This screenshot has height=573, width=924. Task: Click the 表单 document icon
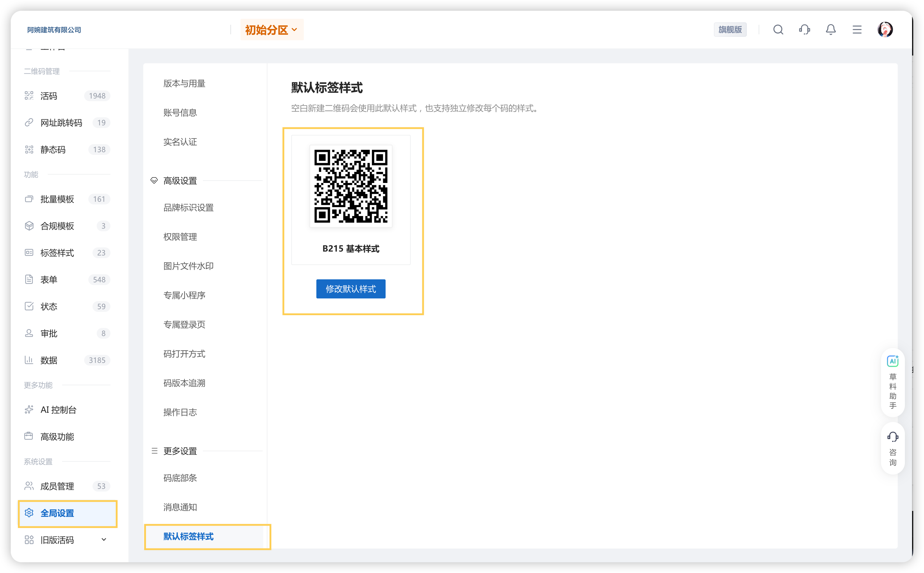(29, 279)
